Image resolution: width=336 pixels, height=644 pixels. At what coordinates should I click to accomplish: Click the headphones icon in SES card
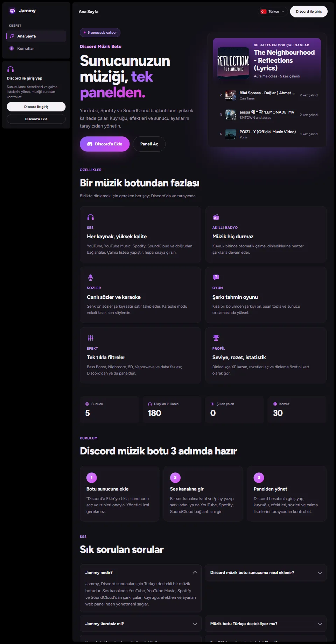tap(90, 217)
